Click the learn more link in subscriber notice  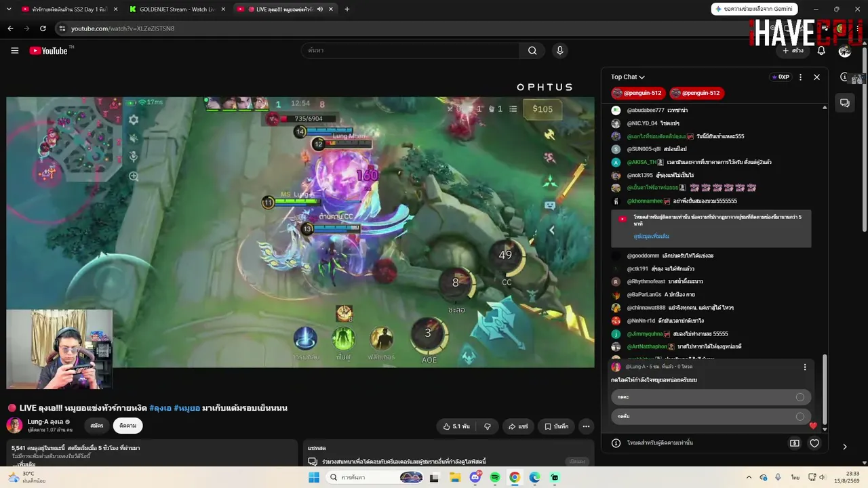[x=651, y=237]
